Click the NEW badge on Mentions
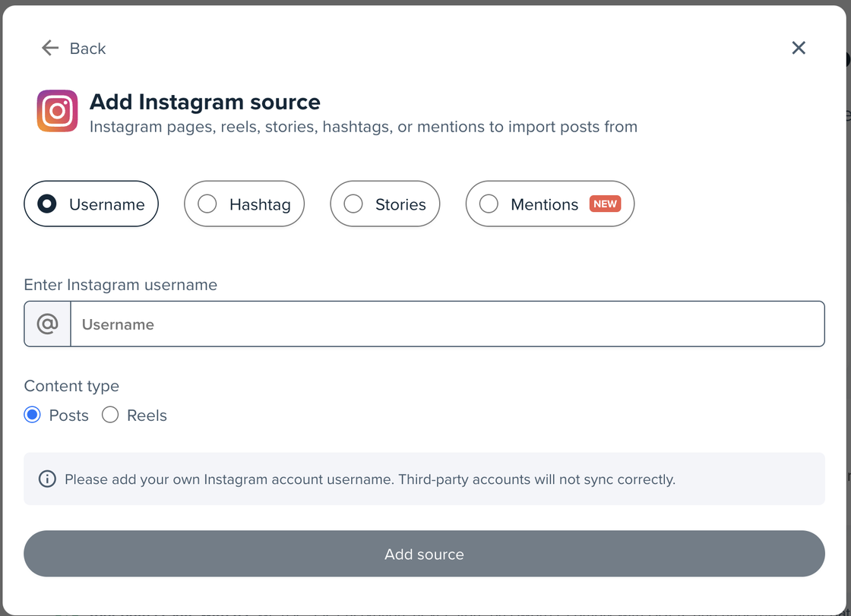Viewport: 851px width, 616px height. point(605,204)
